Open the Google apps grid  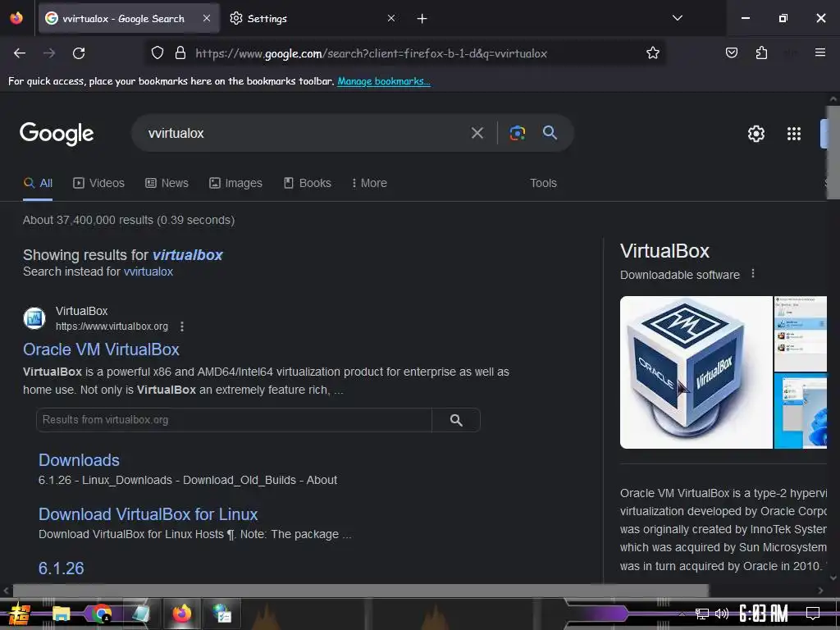coord(794,134)
